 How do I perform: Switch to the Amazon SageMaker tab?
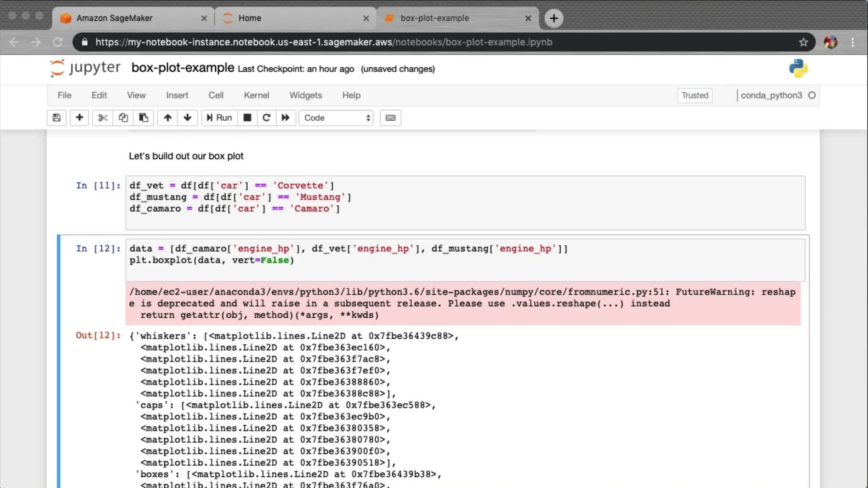114,18
